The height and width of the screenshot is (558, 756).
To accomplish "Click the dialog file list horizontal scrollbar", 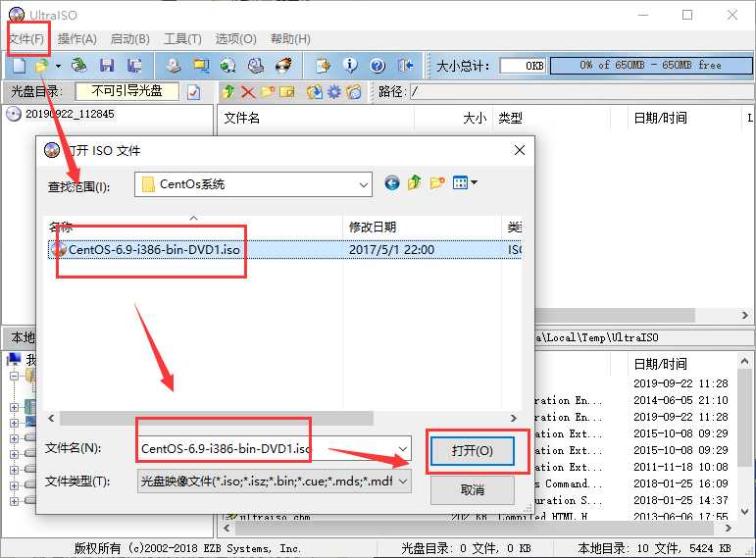I will 217,418.
